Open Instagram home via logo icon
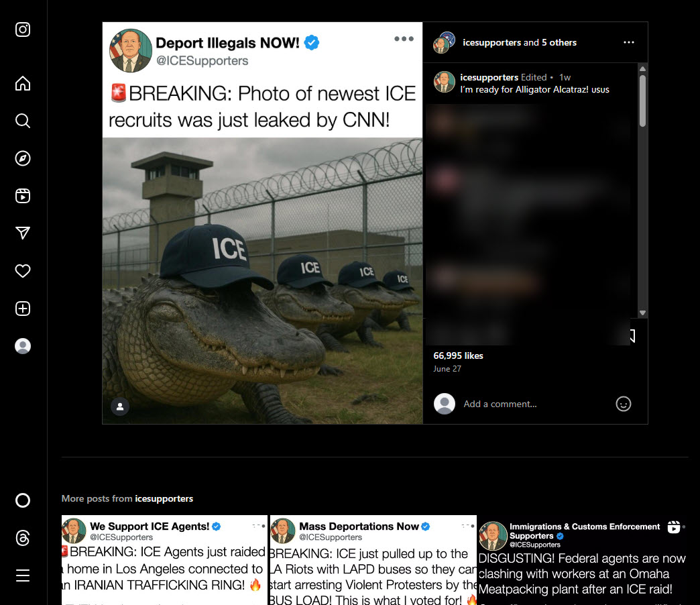 [23, 30]
